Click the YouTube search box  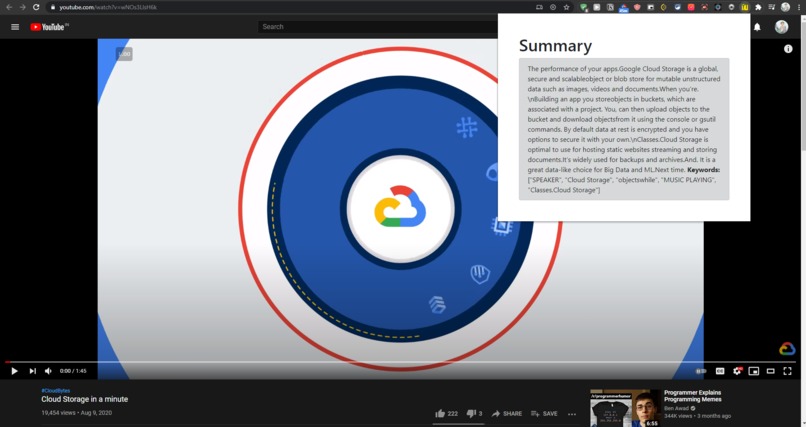coord(378,27)
